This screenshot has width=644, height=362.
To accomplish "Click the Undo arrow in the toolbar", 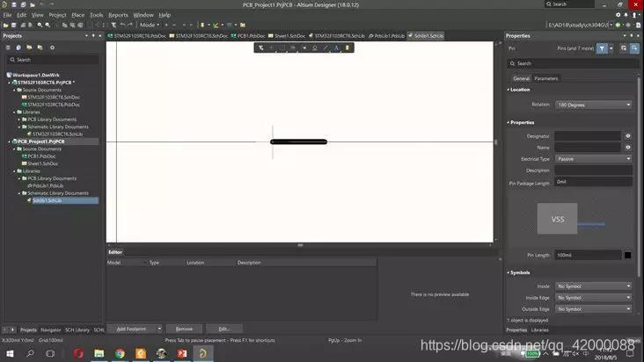I will 121,25.
